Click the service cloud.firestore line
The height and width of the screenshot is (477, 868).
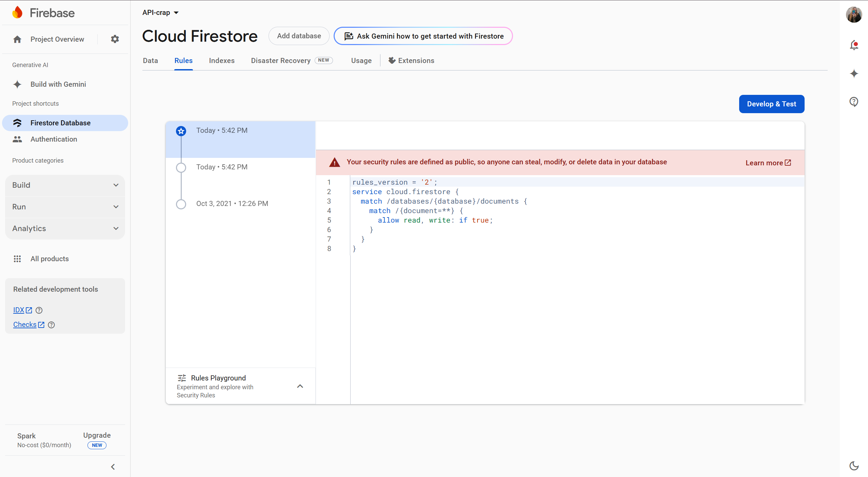click(x=406, y=192)
